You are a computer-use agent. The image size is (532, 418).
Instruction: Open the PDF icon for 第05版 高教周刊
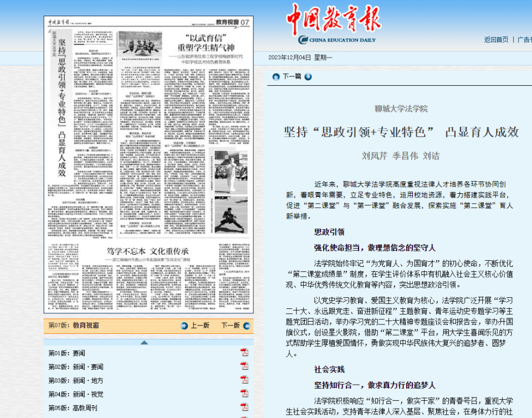click(x=244, y=407)
